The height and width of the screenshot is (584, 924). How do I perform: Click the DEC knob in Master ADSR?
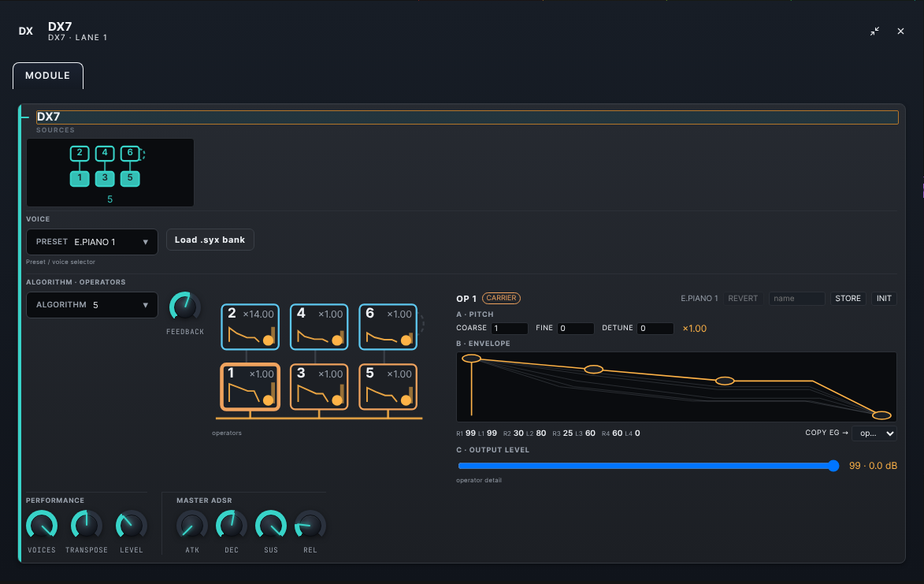click(232, 526)
